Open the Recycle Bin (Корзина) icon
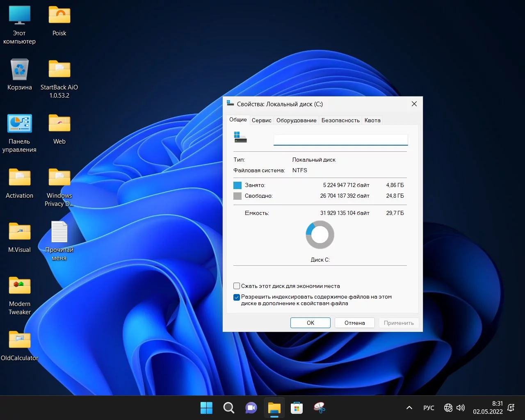The width and height of the screenshot is (525, 420). pyautogui.click(x=20, y=70)
